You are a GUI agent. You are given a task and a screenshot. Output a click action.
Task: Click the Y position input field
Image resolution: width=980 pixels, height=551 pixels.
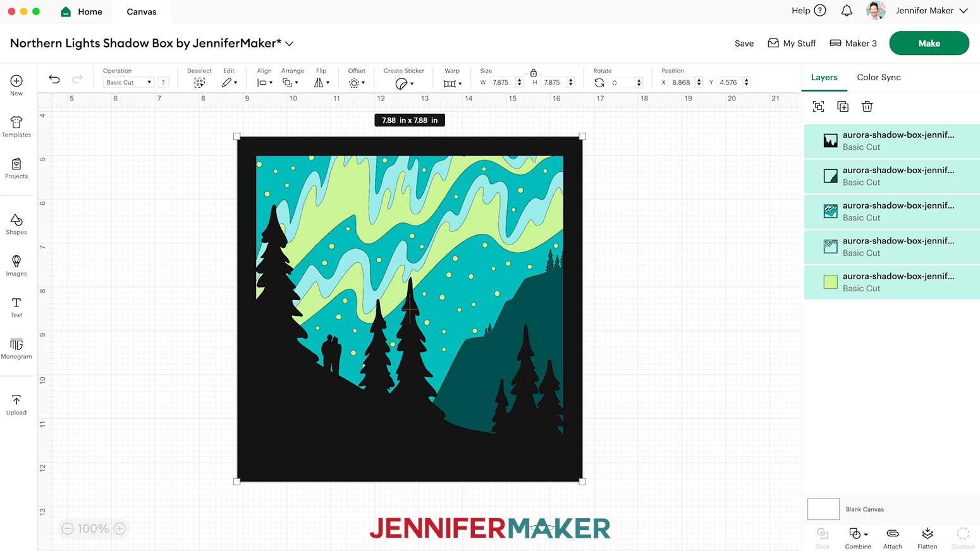(x=730, y=82)
